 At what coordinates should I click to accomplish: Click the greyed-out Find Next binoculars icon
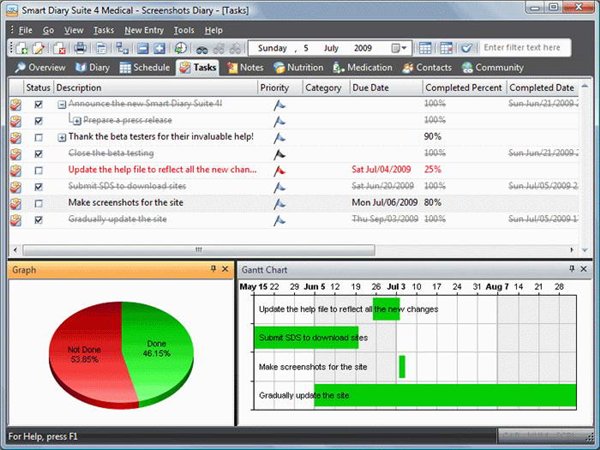pos(219,49)
